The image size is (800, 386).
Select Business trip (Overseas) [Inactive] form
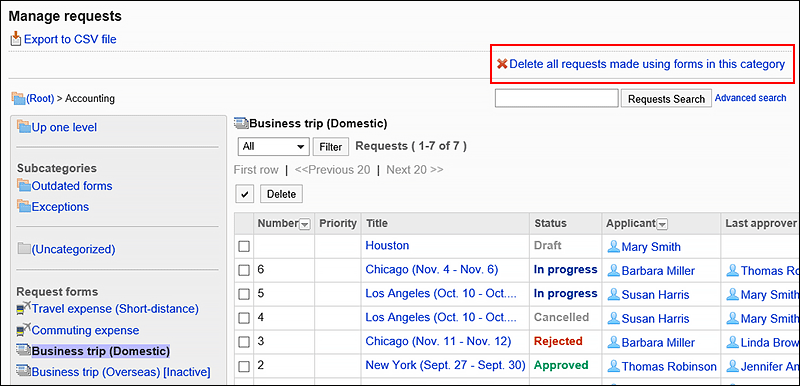coord(121,372)
